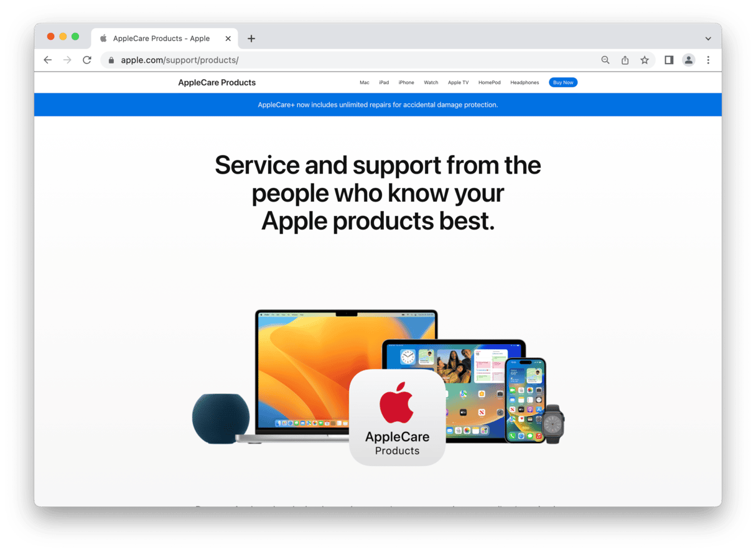Click the share icon in address bar
This screenshot has width=756, height=552.
pos(625,60)
